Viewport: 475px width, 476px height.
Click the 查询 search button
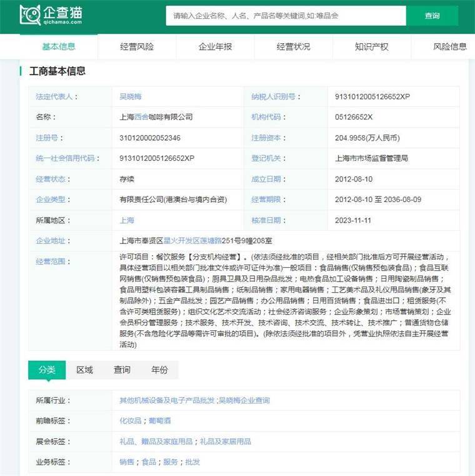tap(432, 16)
